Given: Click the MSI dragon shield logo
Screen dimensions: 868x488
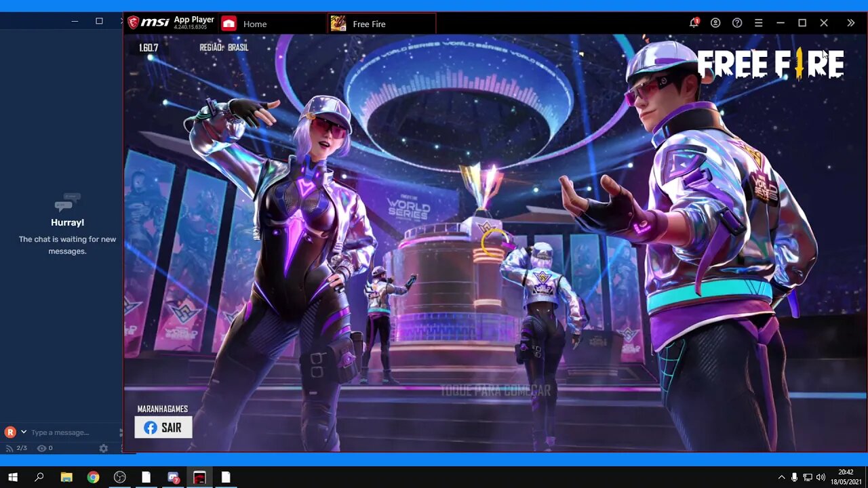Looking at the screenshot, I should [x=133, y=23].
